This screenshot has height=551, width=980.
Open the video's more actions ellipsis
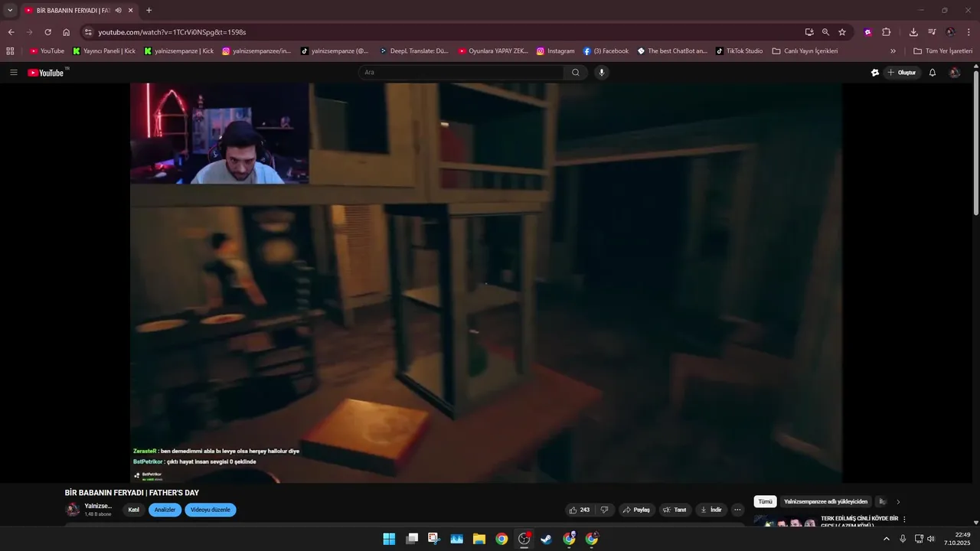coord(737,510)
